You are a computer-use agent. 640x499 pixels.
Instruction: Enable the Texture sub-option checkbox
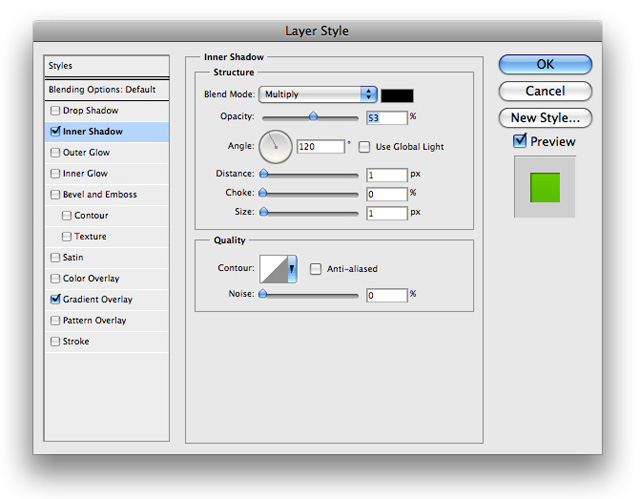pos(66,237)
